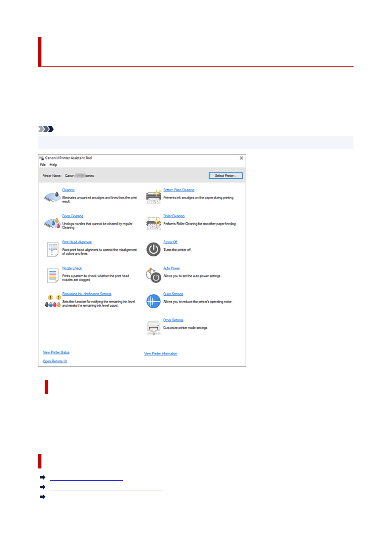Click 'Customize printer mode settings.' text
Screen dimensions: 392x554
(186, 328)
